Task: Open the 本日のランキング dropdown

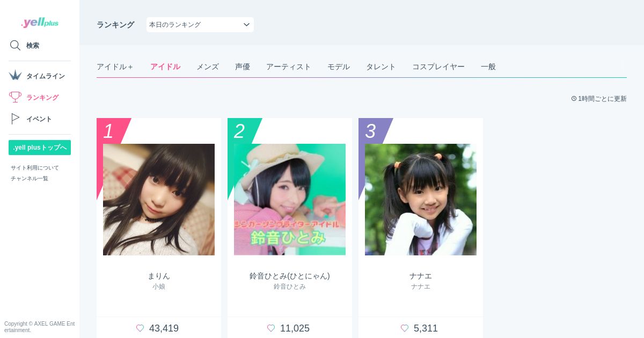Action: click(200, 25)
